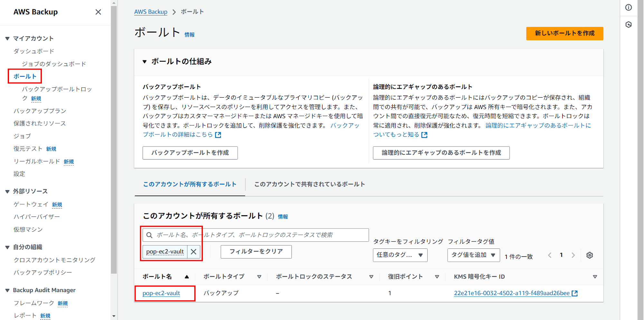Image resolution: width=644 pixels, height=320 pixels.
Task: Open ダッシュボード in sidebar
Action: click(x=34, y=51)
